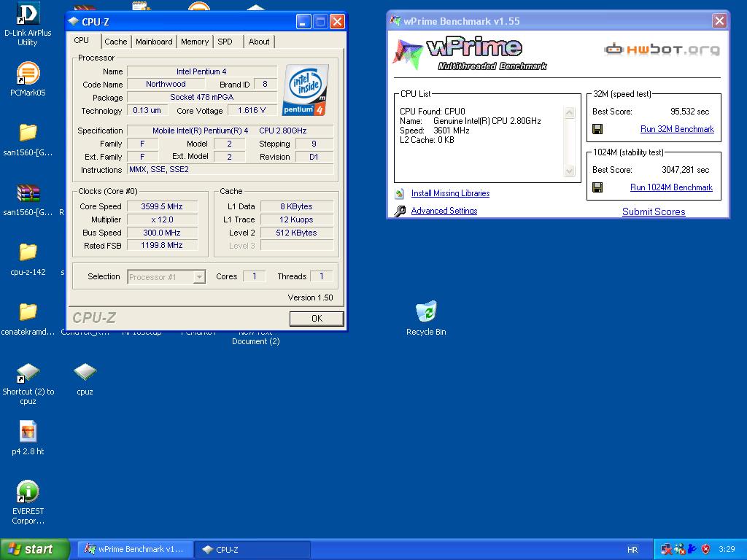747x560 pixels.
Task: Select the san1560 folder icon on desktop
Action: [28, 133]
